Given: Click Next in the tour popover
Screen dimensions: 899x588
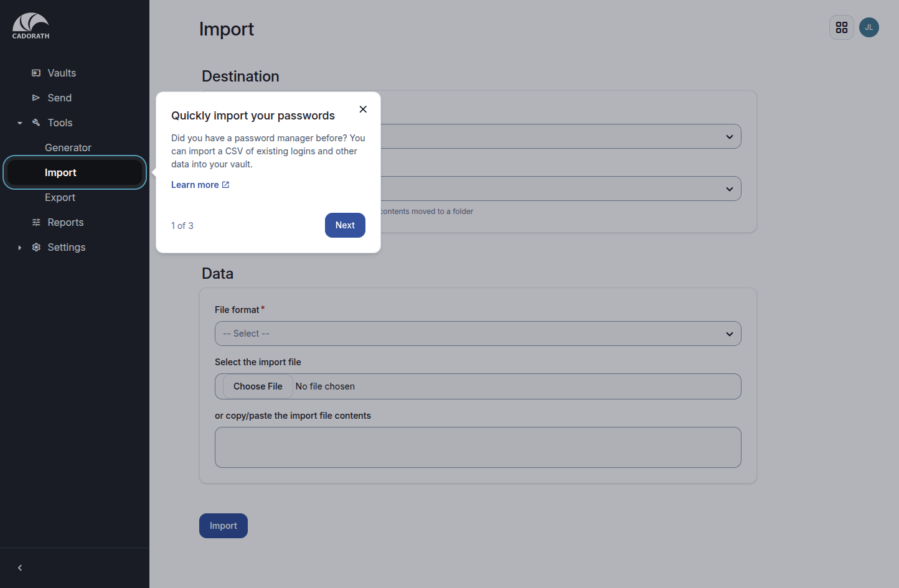Looking at the screenshot, I should [x=345, y=225].
